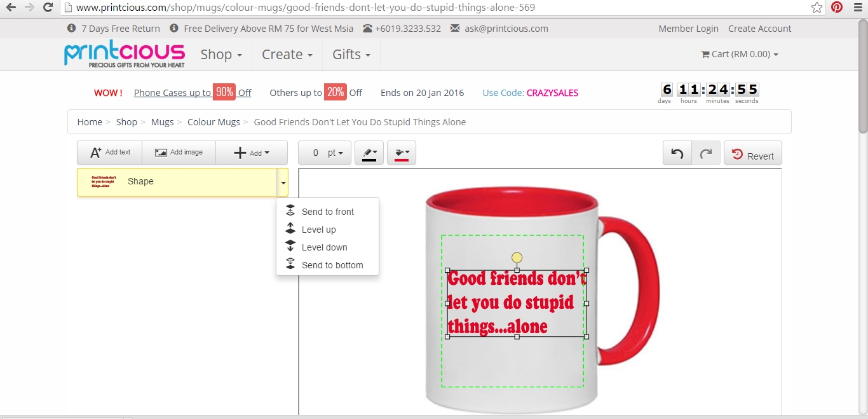Click the info icon beside Free Delivery
Screen dimensions: 868x419
(x=174, y=29)
